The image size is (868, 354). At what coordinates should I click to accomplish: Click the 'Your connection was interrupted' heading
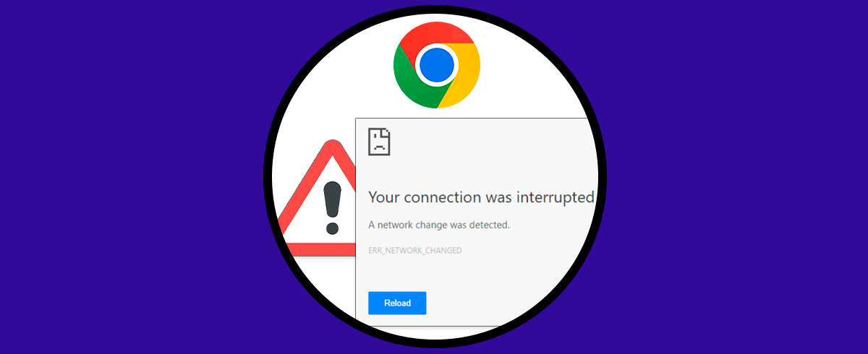pyautogui.click(x=482, y=197)
